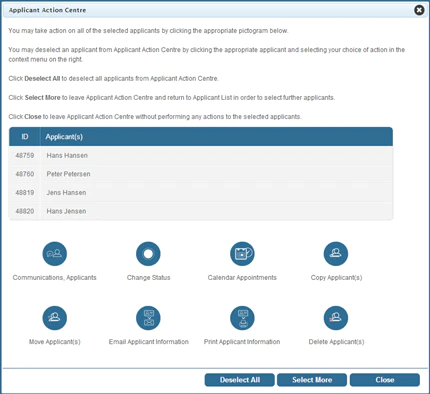Click the Email Applicant Information icon
The image size is (430, 394).
click(148, 318)
